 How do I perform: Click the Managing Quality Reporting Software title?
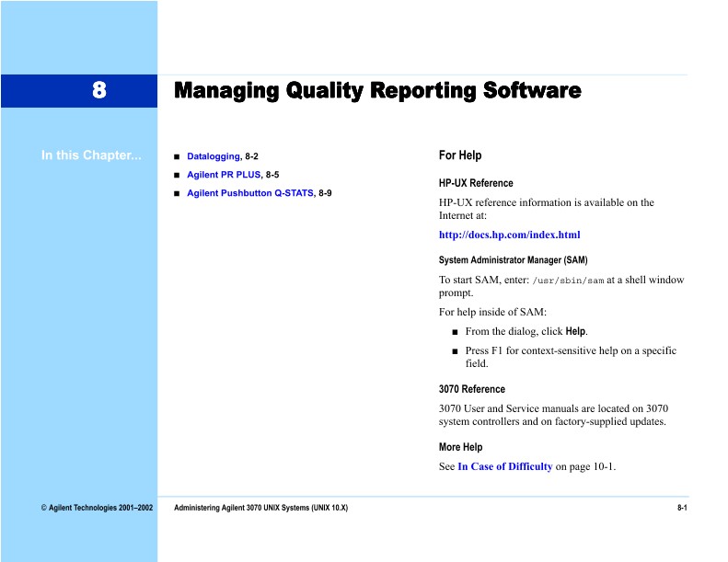377,90
